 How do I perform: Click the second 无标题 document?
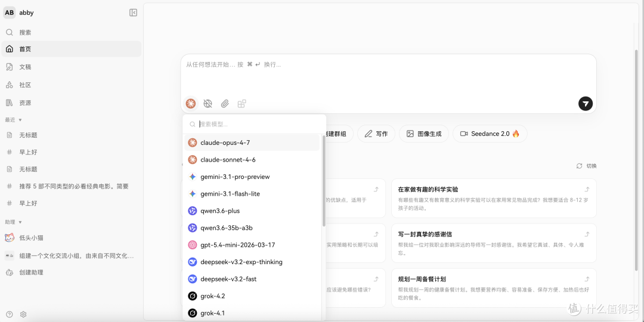tap(72, 169)
